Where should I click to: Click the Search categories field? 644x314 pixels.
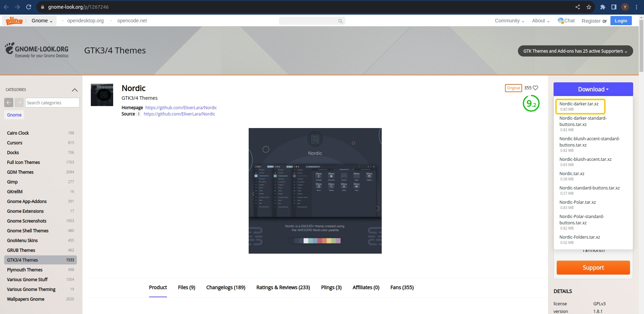coord(52,103)
